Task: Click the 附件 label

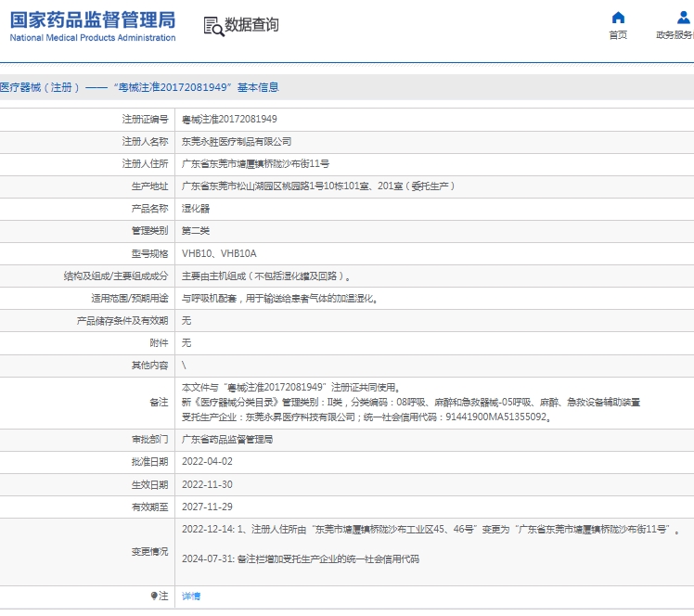Action: click(x=159, y=343)
